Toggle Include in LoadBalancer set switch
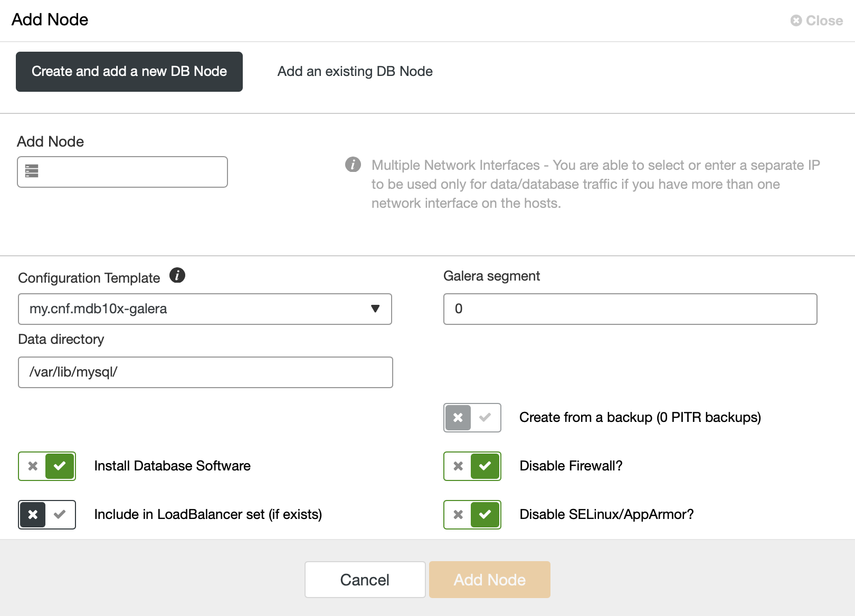The height and width of the screenshot is (616, 855). click(47, 515)
